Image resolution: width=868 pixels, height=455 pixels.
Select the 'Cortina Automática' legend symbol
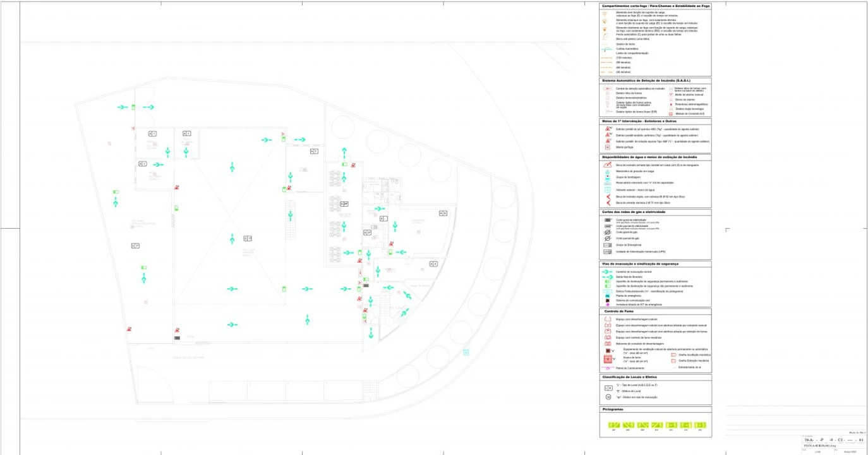point(607,49)
